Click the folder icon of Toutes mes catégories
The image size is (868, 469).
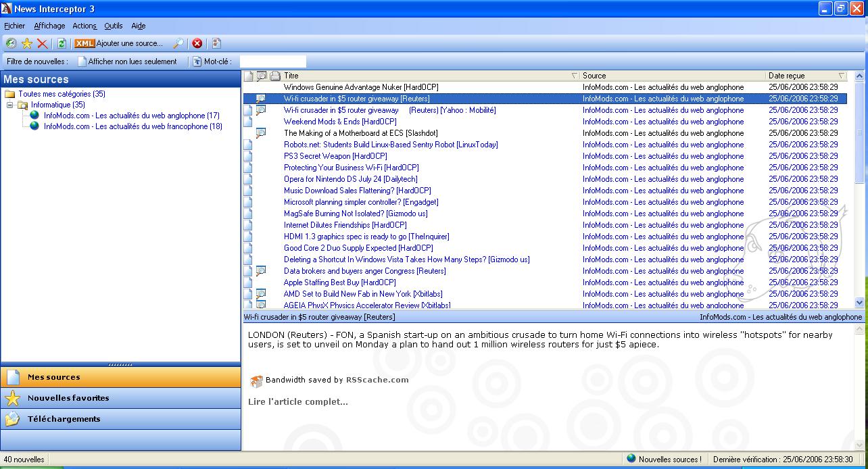(x=10, y=94)
